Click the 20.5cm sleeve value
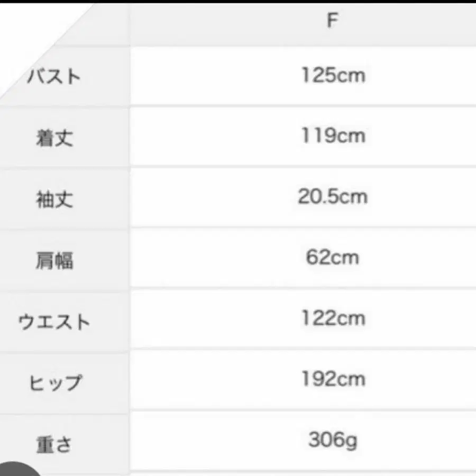 click(x=332, y=197)
